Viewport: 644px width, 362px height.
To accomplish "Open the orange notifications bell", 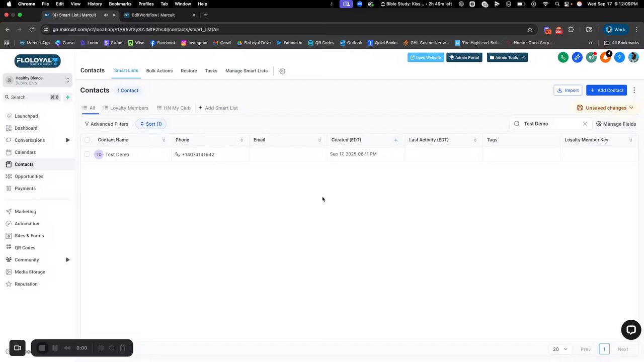I will click(x=605, y=57).
